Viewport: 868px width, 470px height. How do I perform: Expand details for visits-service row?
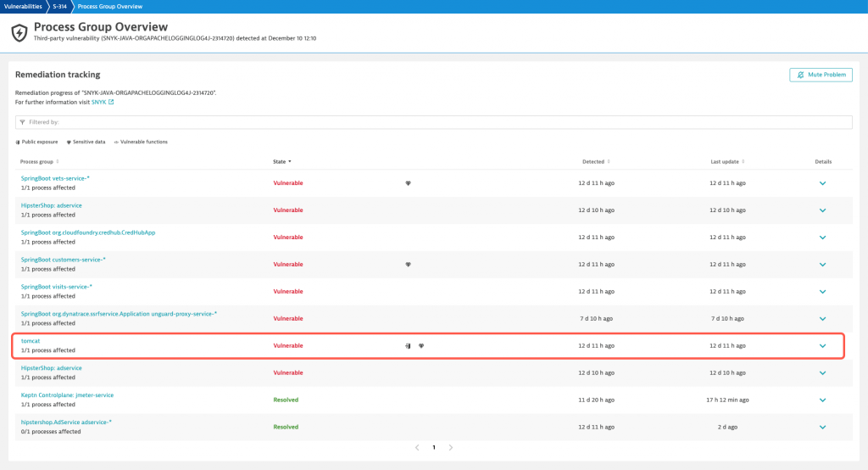coord(822,292)
